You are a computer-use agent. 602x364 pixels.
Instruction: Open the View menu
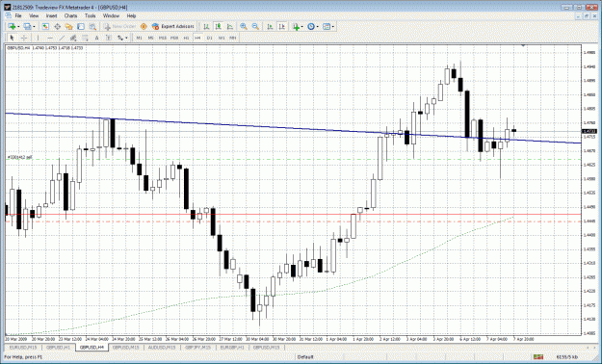click(x=34, y=15)
